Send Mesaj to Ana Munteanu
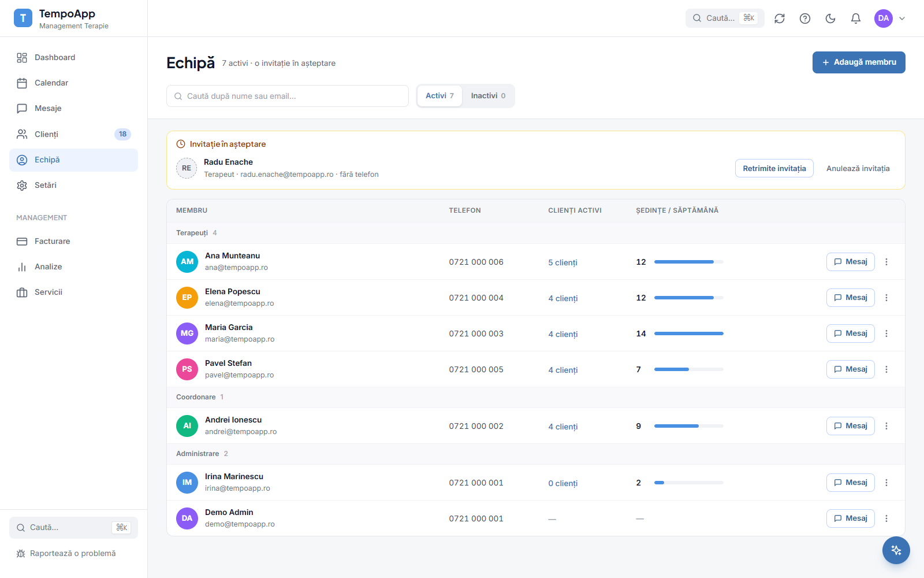The height and width of the screenshot is (578, 924). click(850, 262)
